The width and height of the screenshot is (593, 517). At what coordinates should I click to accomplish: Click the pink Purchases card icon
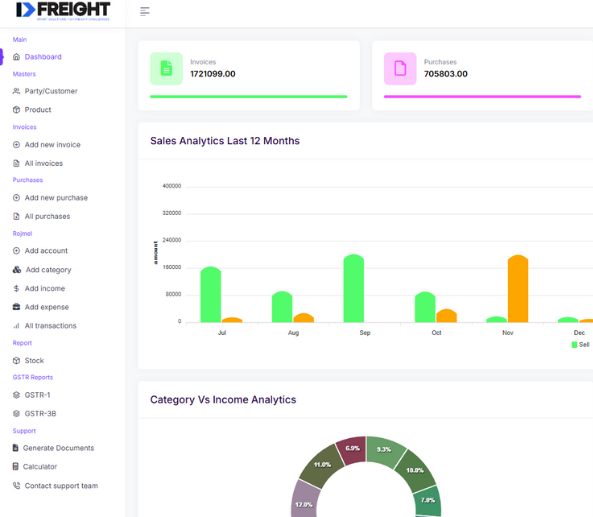(400, 68)
